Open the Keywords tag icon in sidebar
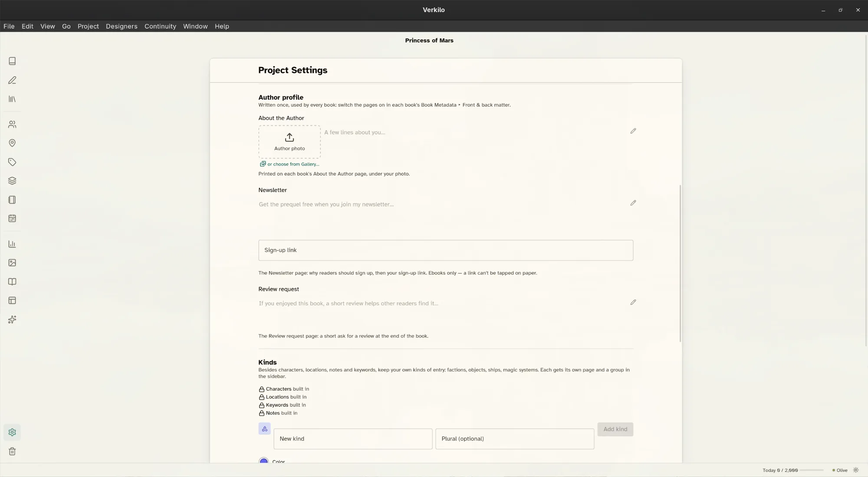 click(12, 162)
